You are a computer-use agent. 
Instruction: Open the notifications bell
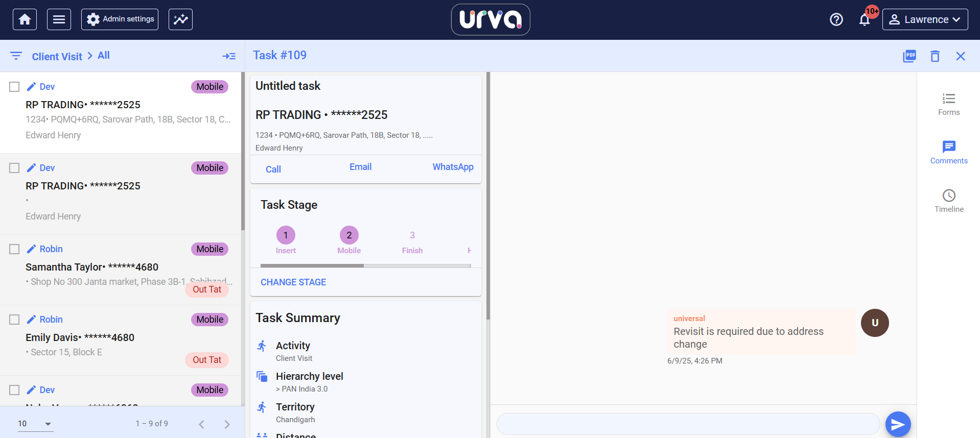coord(864,20)
